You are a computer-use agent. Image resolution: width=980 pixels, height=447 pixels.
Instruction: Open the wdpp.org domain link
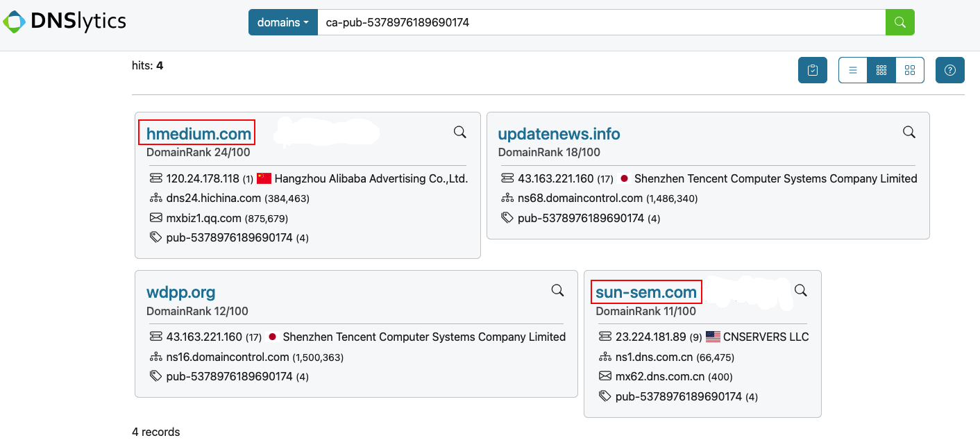[x=180, y=292]
